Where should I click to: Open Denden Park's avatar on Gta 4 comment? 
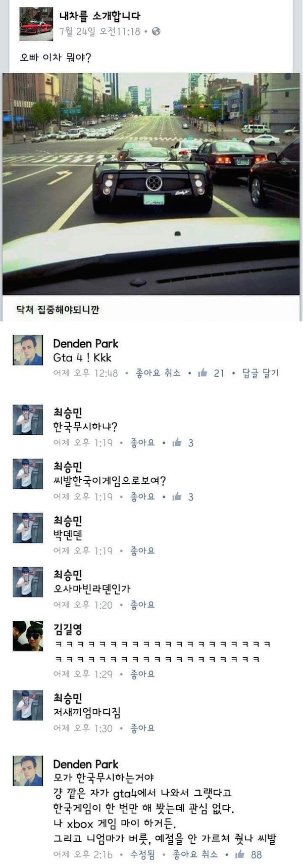click(28, 350)
